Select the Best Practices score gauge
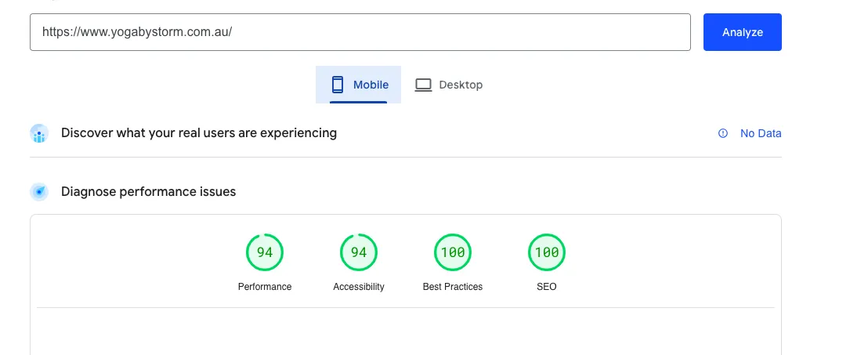This screenshot has height=355, width=868. [x=453, y=252]
